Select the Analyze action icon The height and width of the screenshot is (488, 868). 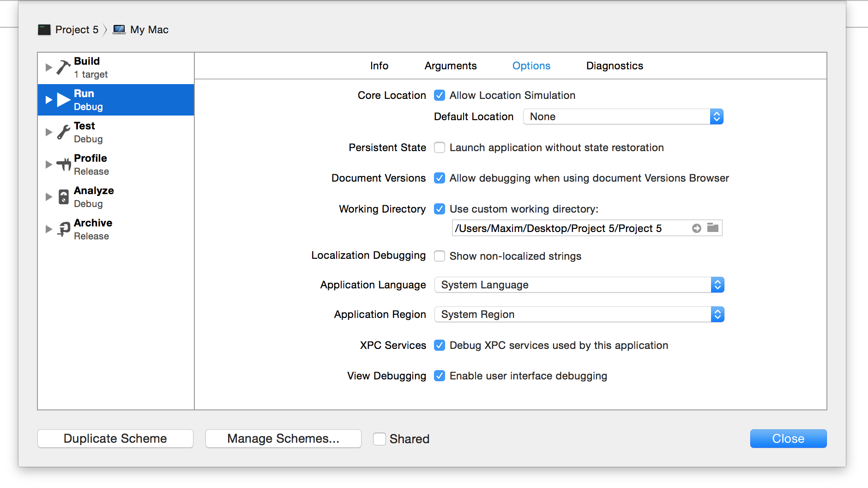point(64,197)
